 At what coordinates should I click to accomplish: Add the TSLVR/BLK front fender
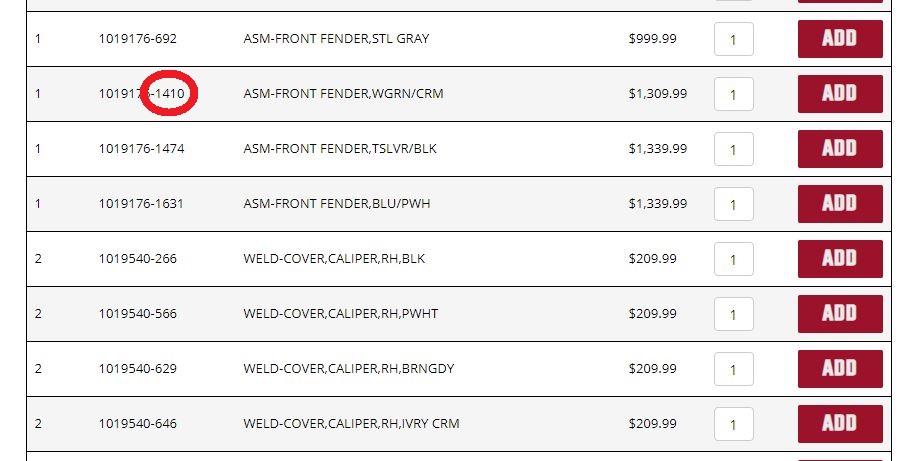click(840, 149)
